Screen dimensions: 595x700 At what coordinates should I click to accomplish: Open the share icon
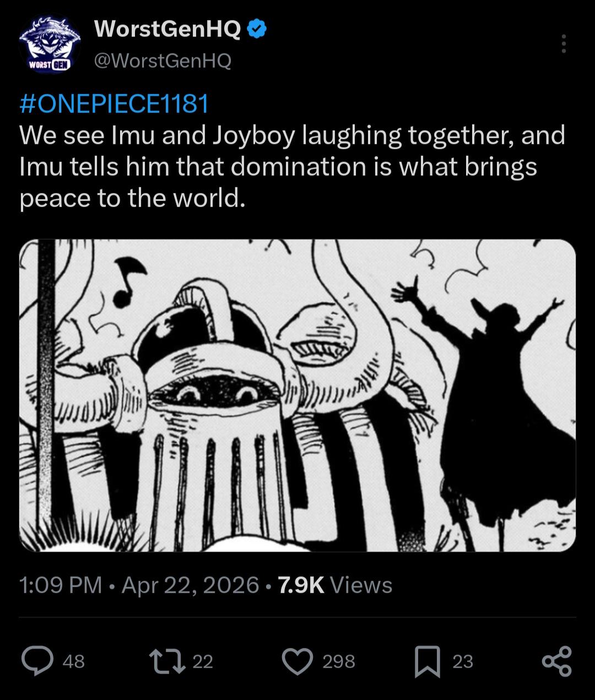[x=557, y=661]
